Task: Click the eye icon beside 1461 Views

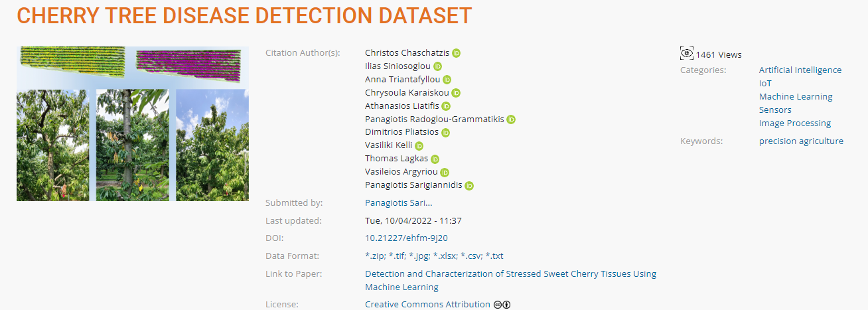Action: tap(687, 54)
